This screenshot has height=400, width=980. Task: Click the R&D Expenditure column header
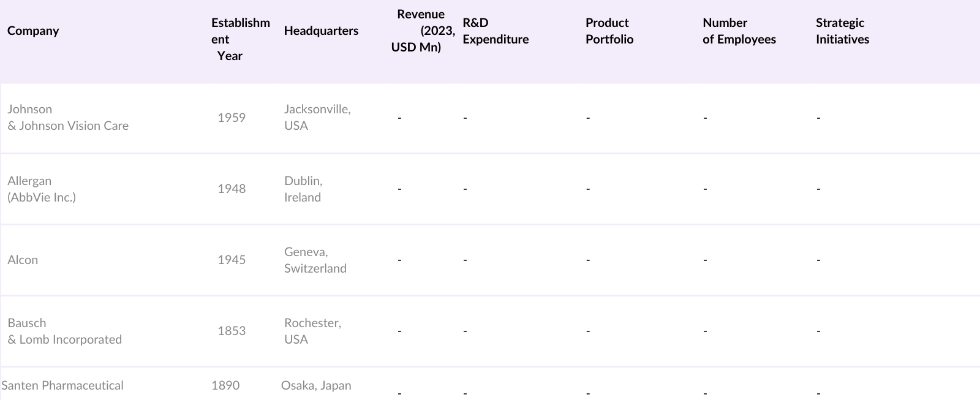pyautogui.click(x=495, y=31)
